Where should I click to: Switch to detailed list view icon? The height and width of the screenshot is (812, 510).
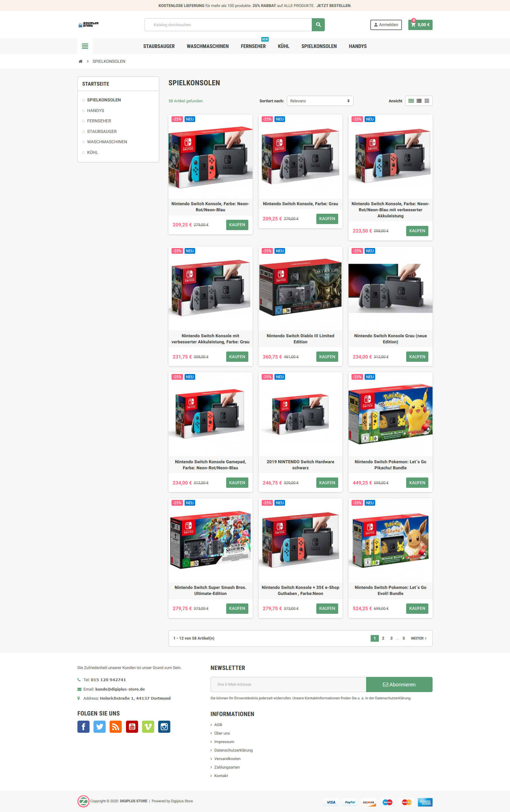419,101
